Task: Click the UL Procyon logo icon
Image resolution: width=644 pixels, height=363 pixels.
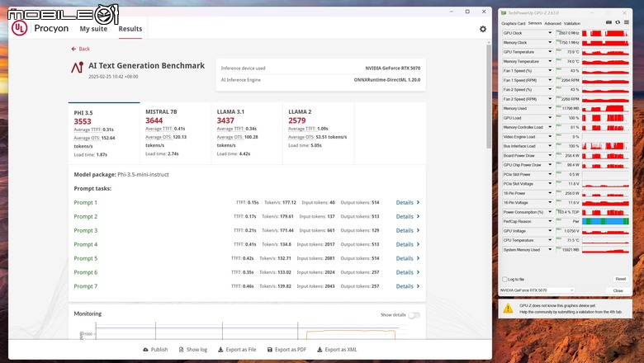Action: [x=19, y=28]
